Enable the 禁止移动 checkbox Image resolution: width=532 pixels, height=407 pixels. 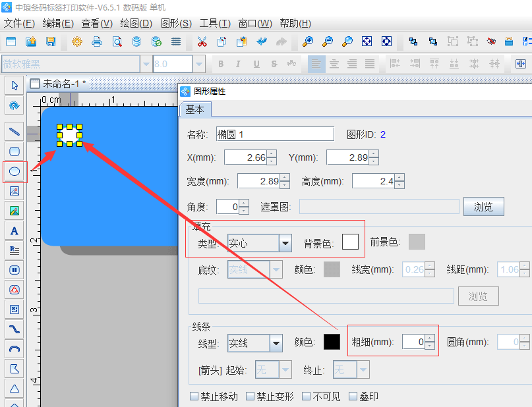point(194,396)
